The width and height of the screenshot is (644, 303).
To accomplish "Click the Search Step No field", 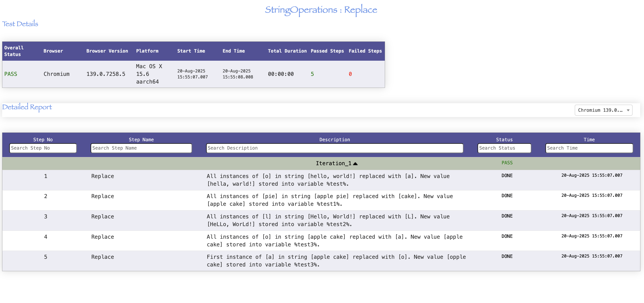I will [43, 148].
